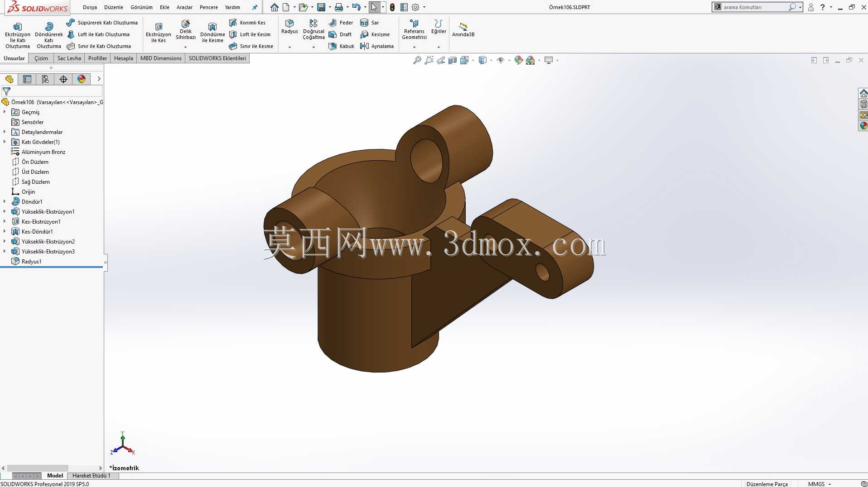Click the filter funnel icon in tree

coord(6,91)
